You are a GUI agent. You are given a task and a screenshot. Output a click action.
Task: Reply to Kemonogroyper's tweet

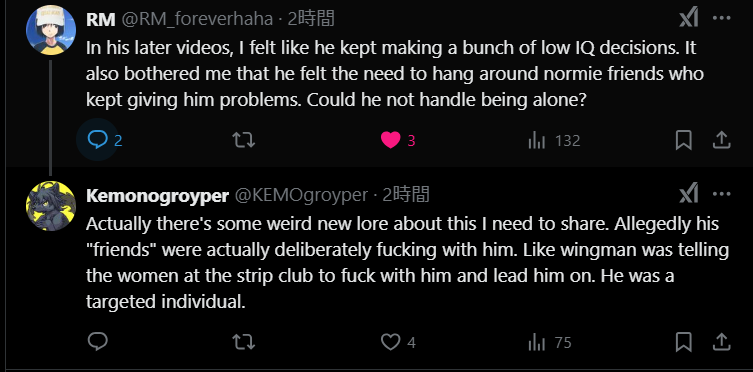coord(98,342)
